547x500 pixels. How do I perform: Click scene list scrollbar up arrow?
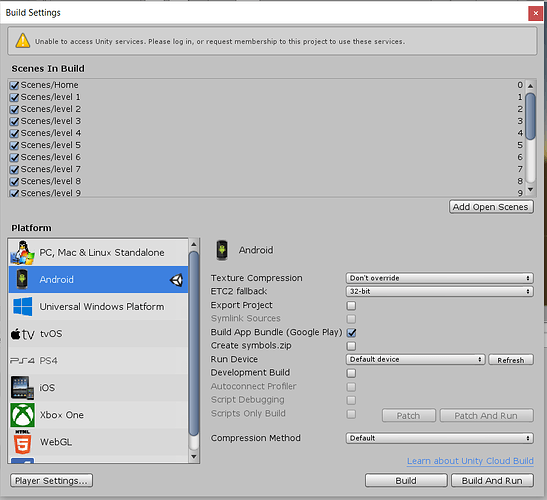[531, 85]
